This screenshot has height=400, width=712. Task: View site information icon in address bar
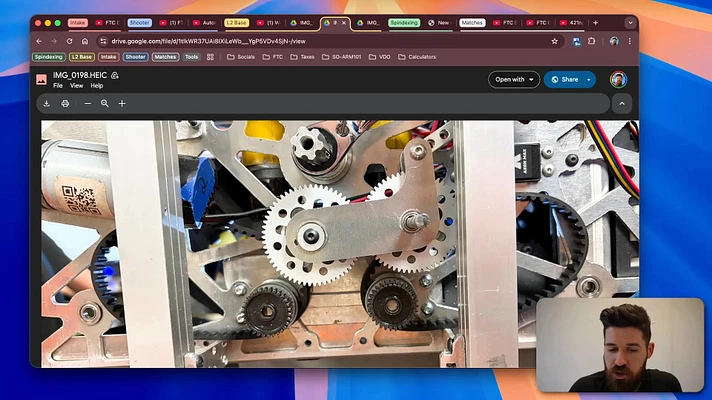pyautogui.click(x=103, y=41)
